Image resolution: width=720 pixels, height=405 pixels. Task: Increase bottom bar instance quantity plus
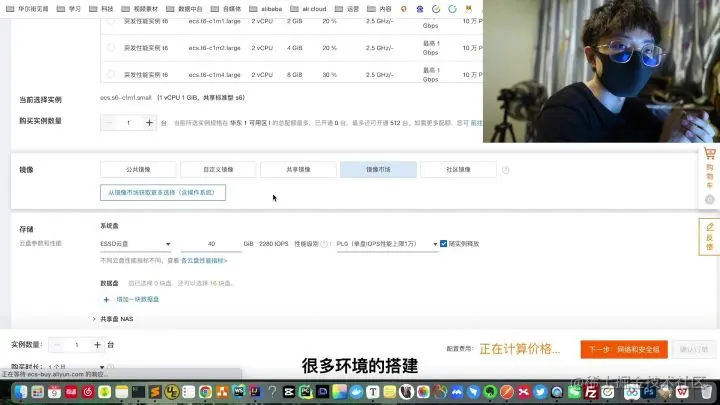point(97,344)
